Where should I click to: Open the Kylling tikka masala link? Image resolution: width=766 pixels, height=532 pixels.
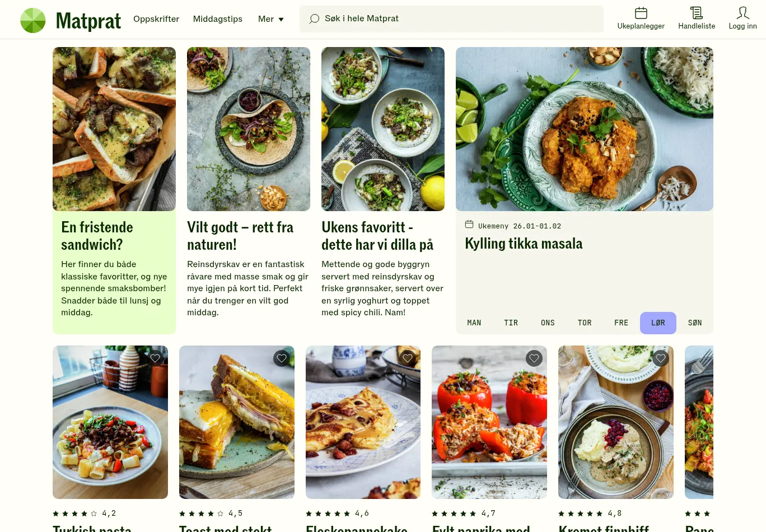[x=524, y=244]
